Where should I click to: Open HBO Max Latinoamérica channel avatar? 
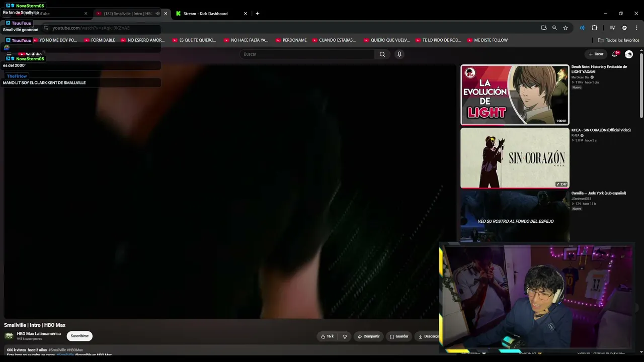pos(9,336)
